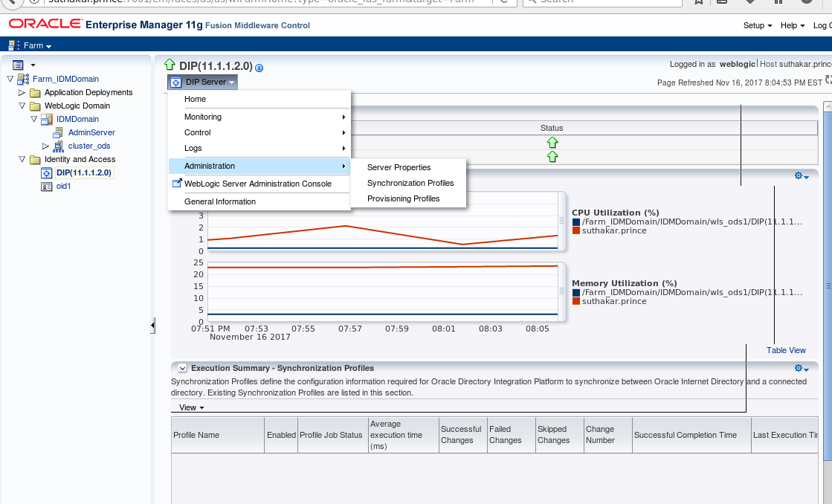Viewport: 832px width, 504px height.
Task: Expand the cluster_ods node
Action: [x=44, y=146]
